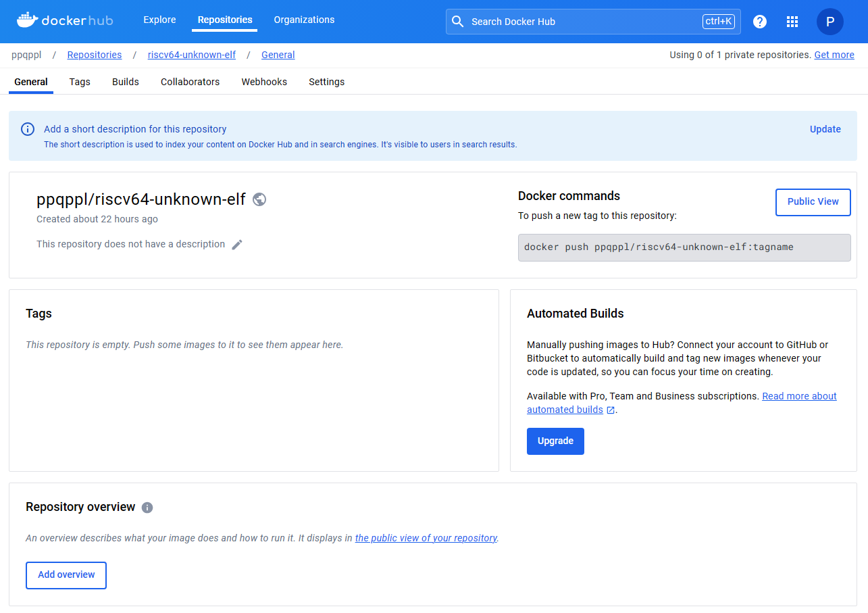868x613 pixels.
Task: Click the 'Docker commands' heading
Action: pos(569,196)
